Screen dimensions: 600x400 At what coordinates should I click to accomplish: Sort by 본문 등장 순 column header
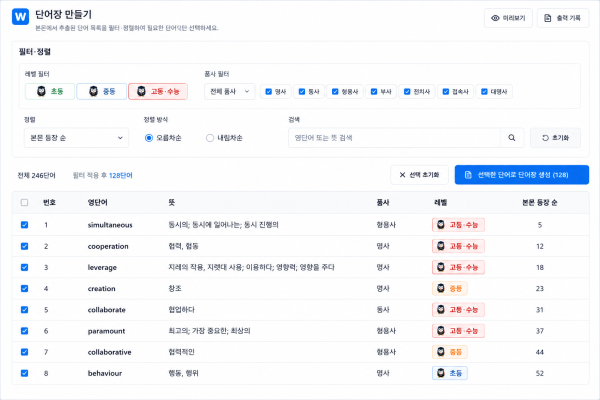click(x=540, y=202)
